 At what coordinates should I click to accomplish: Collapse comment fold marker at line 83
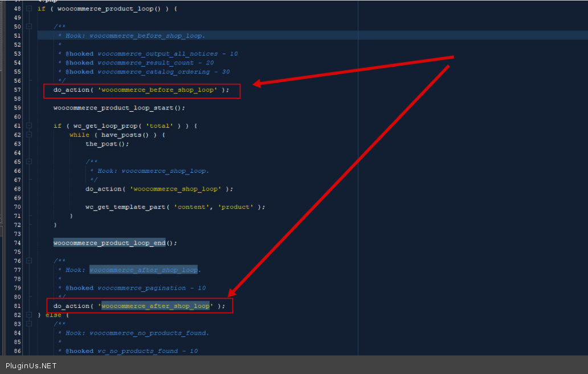pos(29,324)
